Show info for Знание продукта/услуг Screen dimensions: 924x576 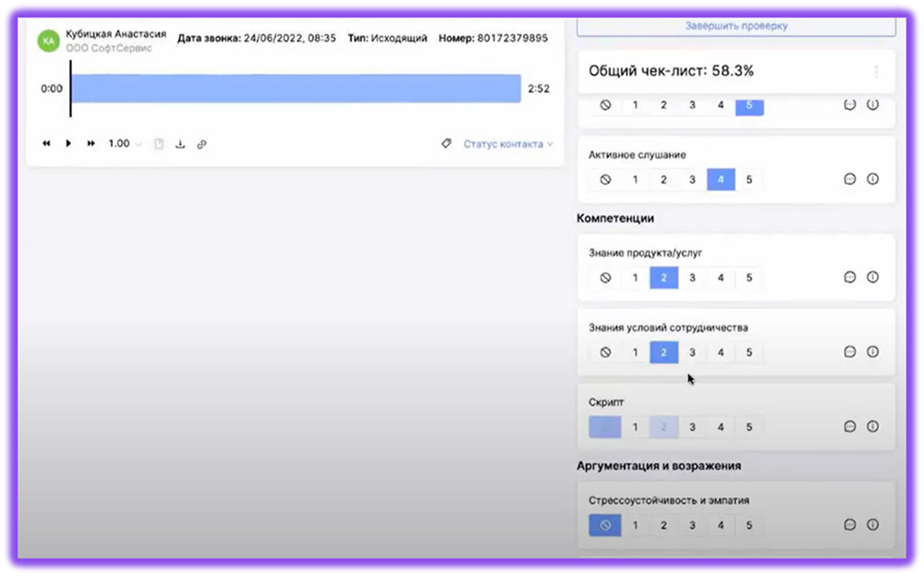pyautogui.click(x=873, y=277)
